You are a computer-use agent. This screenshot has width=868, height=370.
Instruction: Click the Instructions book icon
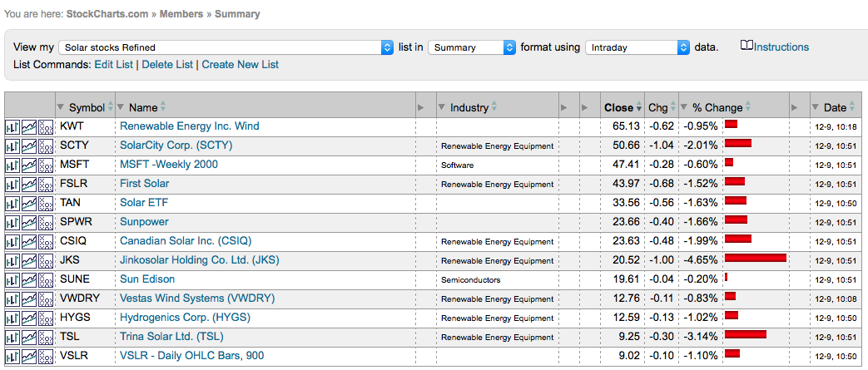coord(746,47)
